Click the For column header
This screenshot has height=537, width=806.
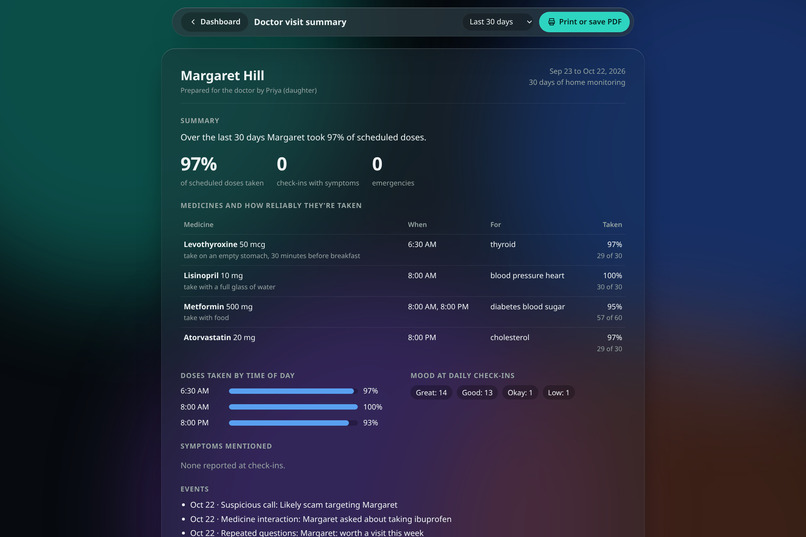tap(496, 225)
